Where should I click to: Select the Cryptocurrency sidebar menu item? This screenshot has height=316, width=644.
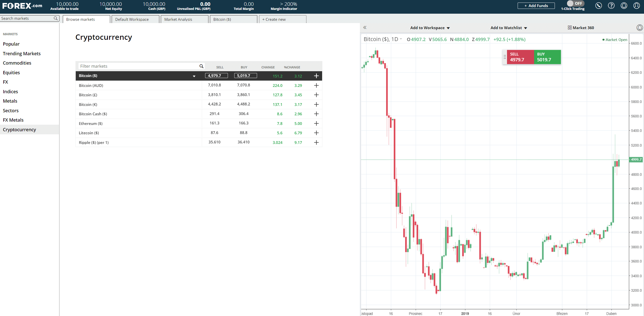coord(19,129)
